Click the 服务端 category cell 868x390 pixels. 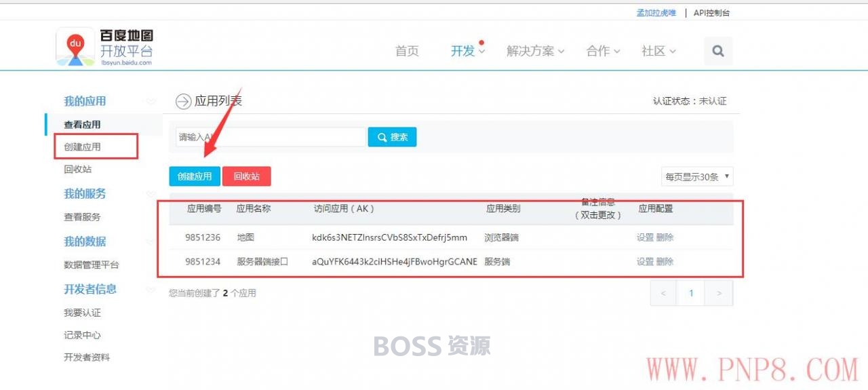[497, 261]
